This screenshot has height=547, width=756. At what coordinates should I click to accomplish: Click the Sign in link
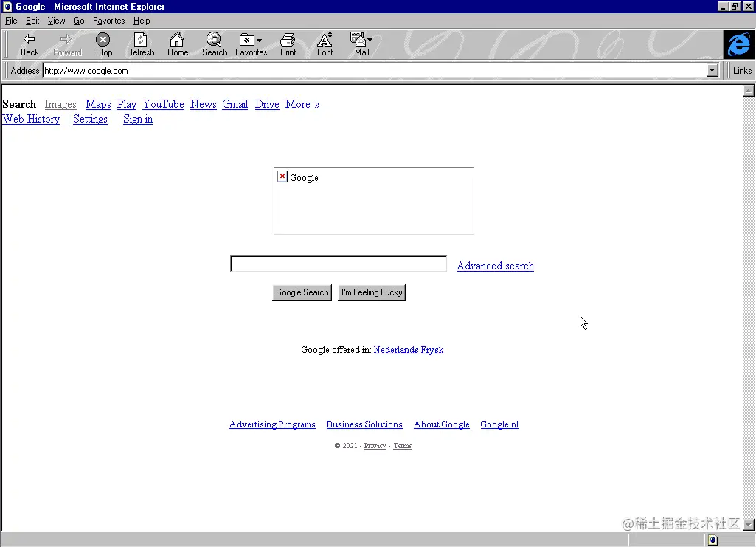tap(138, 119)
